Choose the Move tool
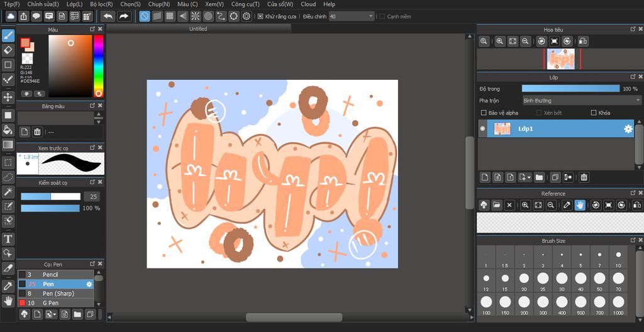Screen dimensions: 644x332 click(8, 97)
